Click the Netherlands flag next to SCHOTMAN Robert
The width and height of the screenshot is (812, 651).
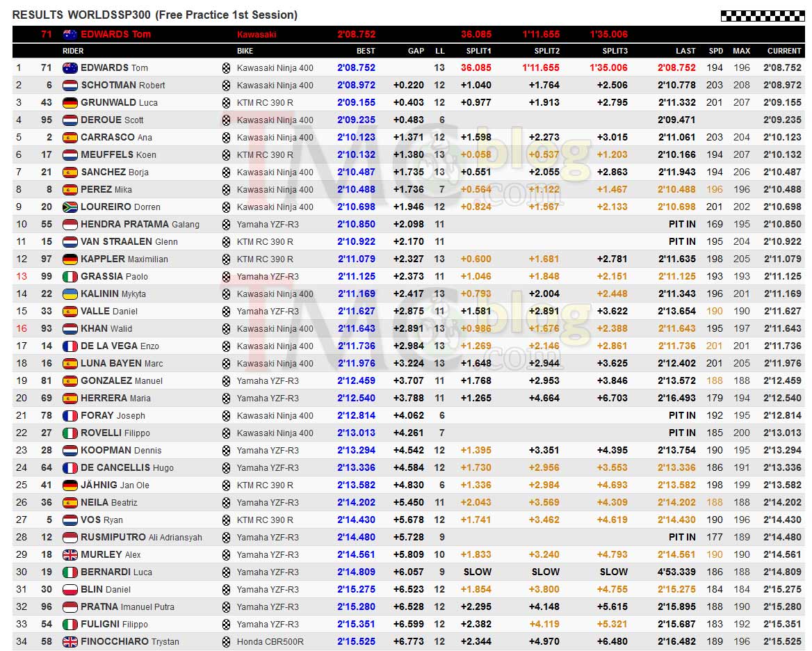(x=70, y=86)
